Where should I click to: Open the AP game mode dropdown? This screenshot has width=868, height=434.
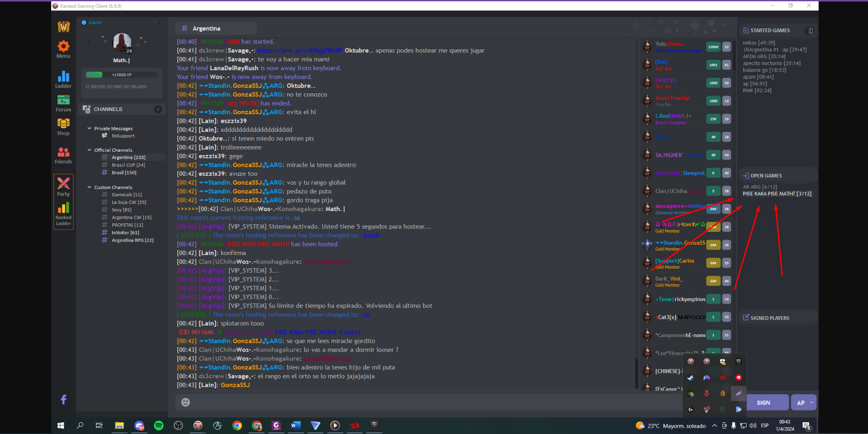804,402
